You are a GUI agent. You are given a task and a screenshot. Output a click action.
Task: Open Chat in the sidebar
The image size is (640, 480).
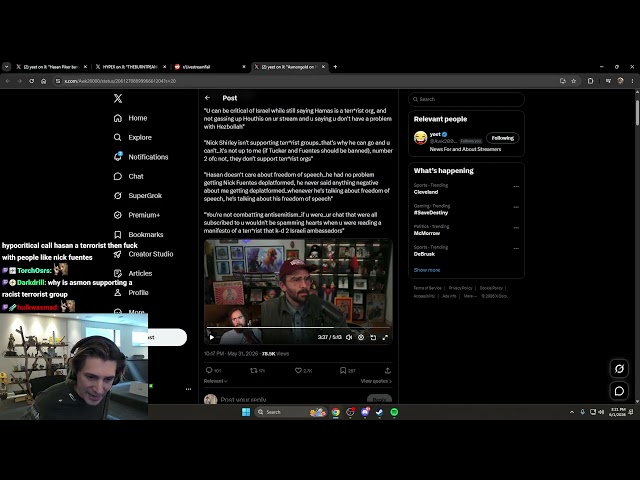pos(128,176)
